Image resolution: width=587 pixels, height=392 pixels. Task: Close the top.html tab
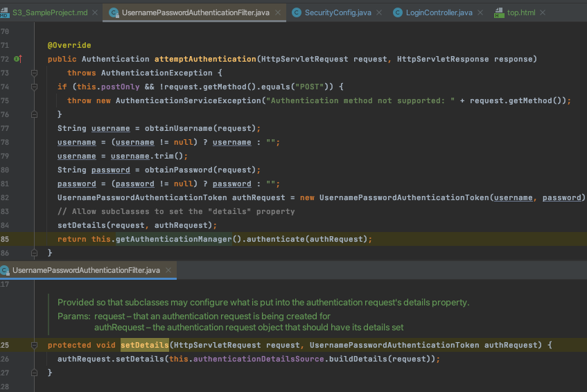pos(543,12)
